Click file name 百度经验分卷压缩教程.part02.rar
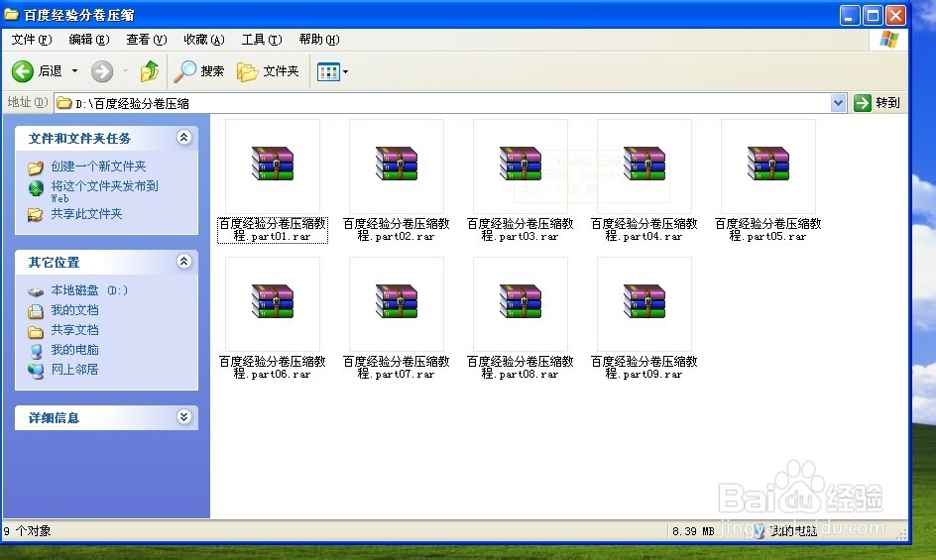Screen dimensions: 936x560 [397, 230]
